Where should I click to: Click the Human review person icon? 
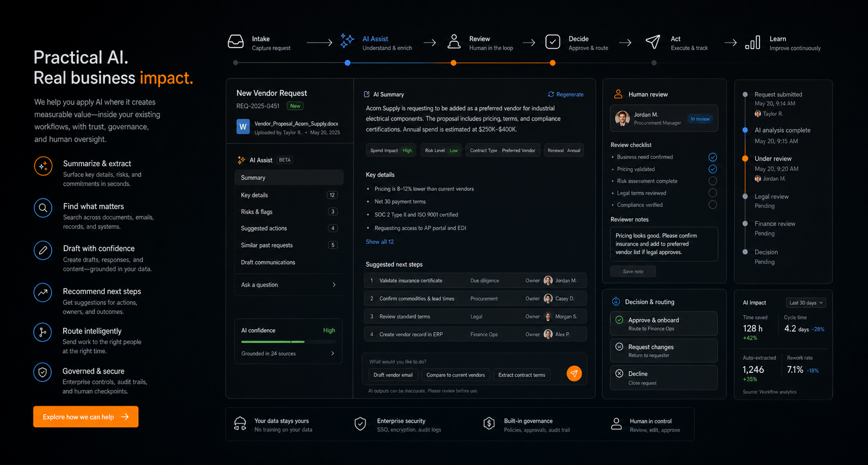coord(618,94)
